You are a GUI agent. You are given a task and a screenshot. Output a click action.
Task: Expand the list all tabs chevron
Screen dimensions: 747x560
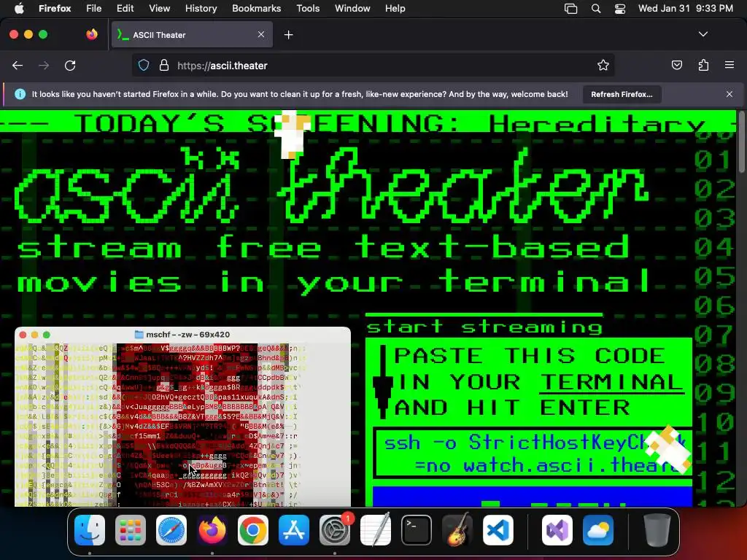pyautogui.click(x=703, y=34)
